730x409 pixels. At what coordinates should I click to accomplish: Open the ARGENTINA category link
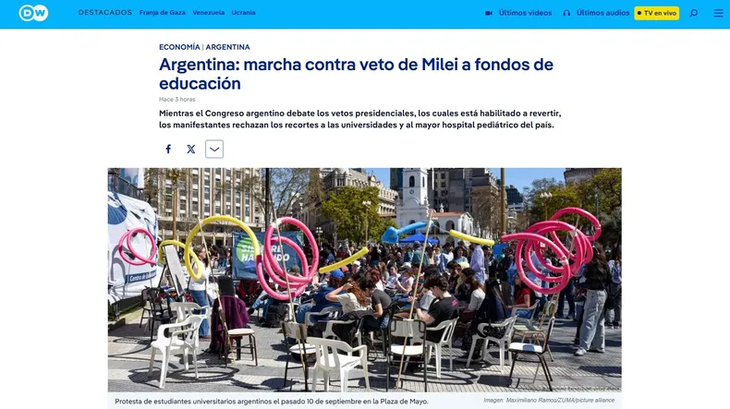click(228, 47)
